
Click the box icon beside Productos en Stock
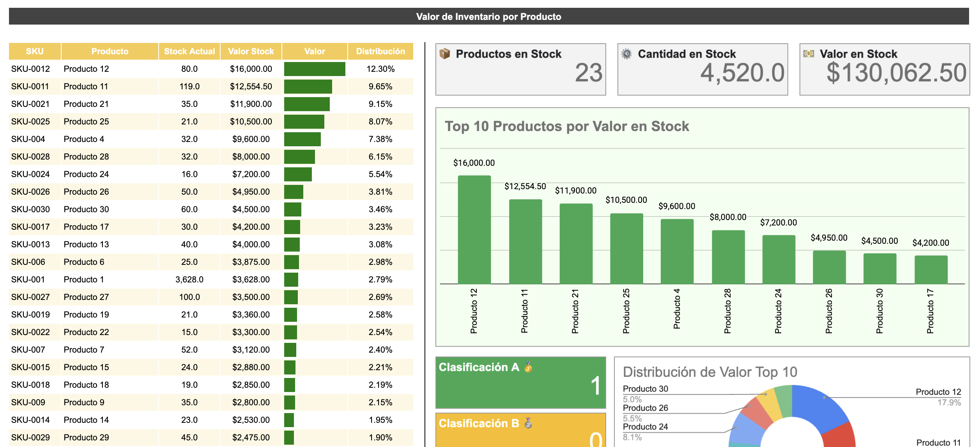pyautogui.click(x=444, y=53)
